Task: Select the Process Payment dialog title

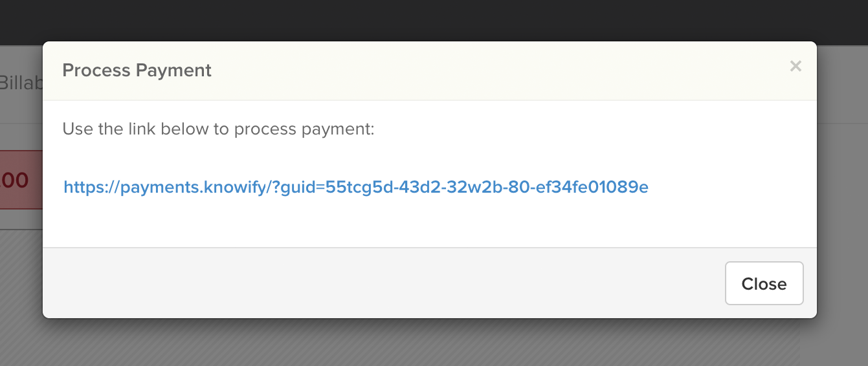Action: (137, 70)
